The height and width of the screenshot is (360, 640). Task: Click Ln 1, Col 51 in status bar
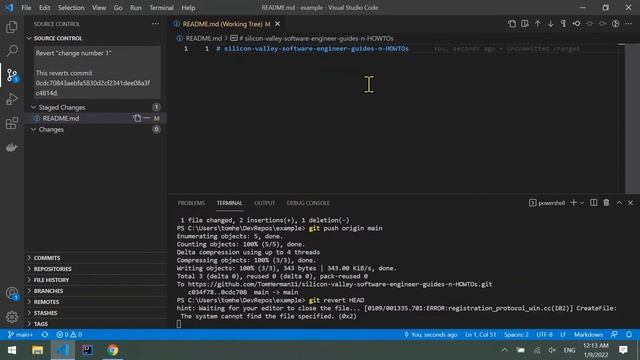coord(480,335)
